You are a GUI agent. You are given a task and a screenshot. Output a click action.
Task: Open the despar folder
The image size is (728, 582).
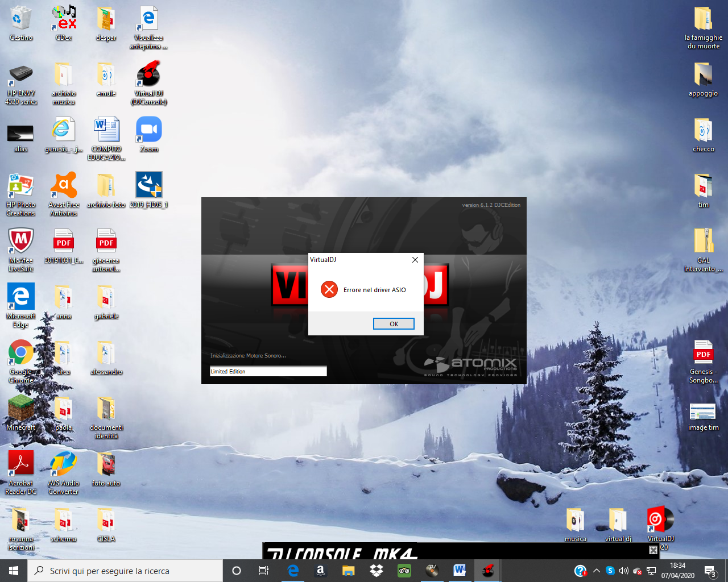(106, 24)
